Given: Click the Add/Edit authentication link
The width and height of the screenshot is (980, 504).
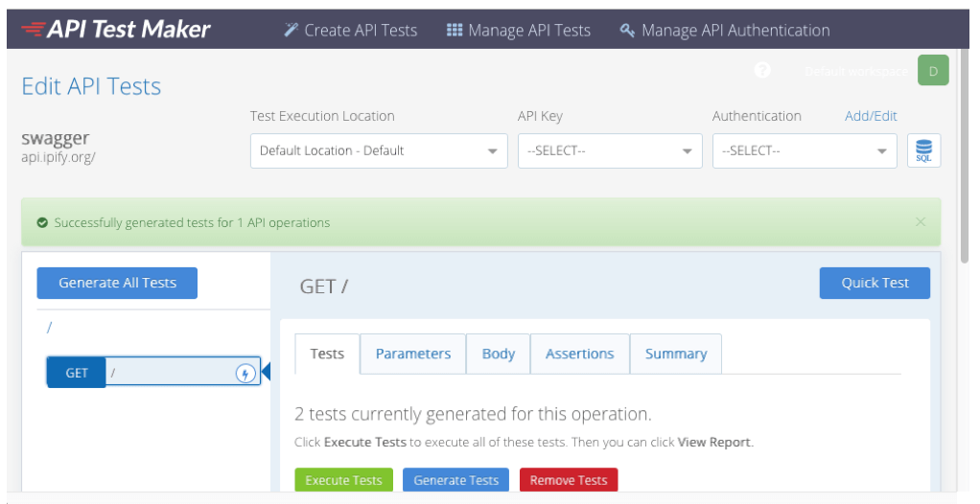Looking at the screenshot, I should point(870,116).
